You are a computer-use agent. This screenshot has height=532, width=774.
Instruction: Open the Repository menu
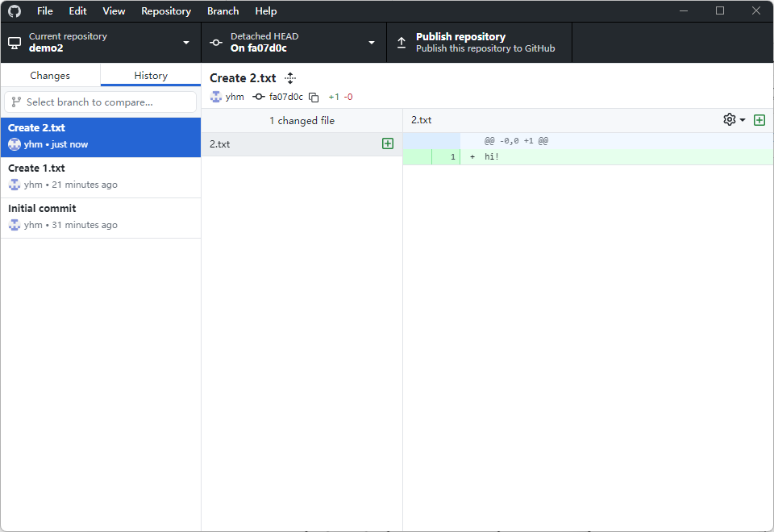click(x=166, y=11)
